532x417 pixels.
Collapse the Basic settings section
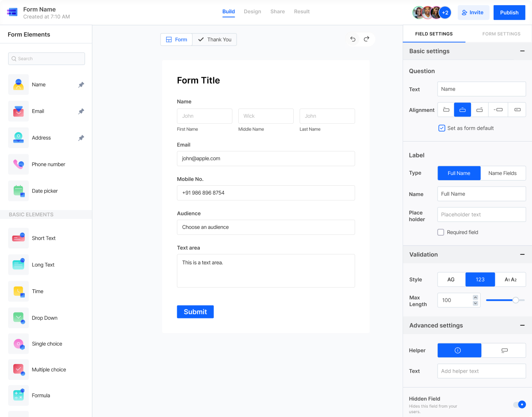(522, 51)
